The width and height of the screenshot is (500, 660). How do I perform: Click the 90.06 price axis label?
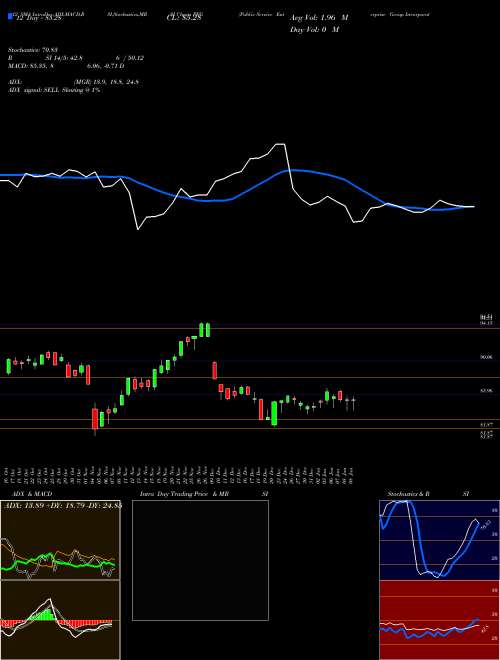pos(486,357)
